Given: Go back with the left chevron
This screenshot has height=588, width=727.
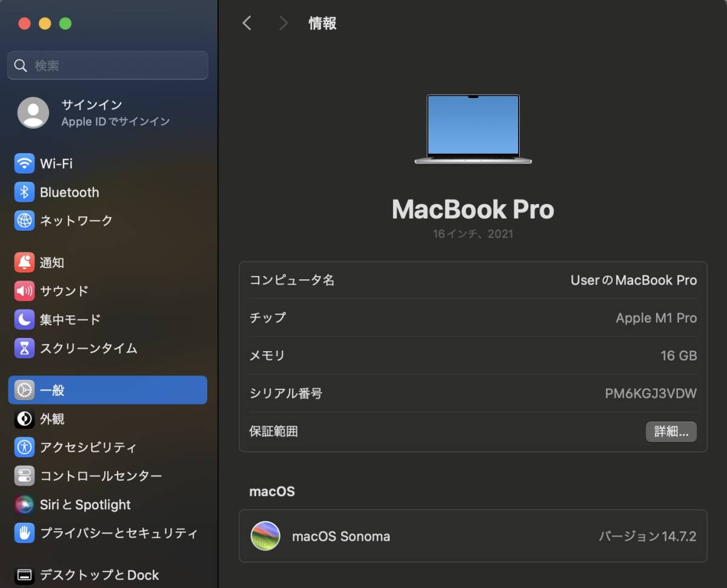Looking at the screenshot, I should coord(247,23).
